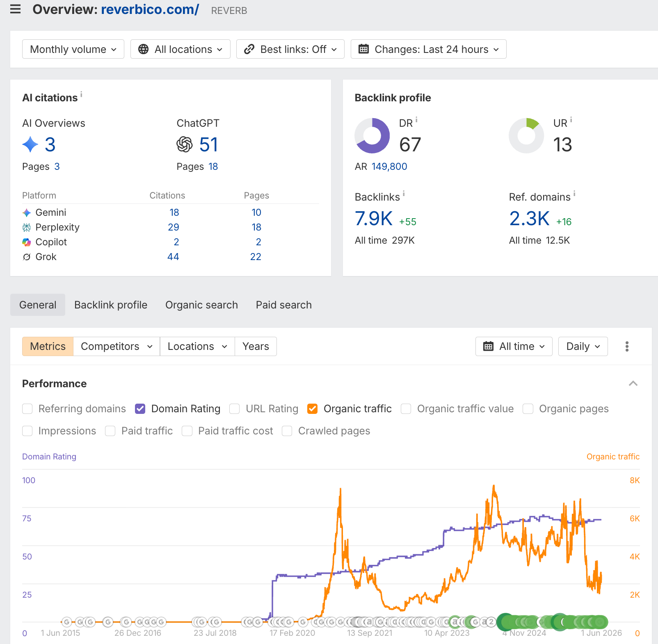Enable the Paid traffic checkbox

click(x=110, y=431)
